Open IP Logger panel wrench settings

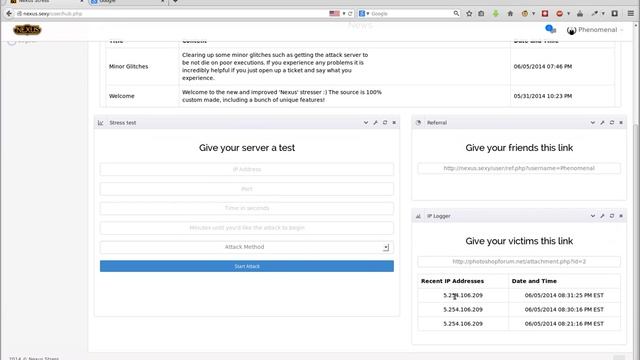tap(602, 216)
